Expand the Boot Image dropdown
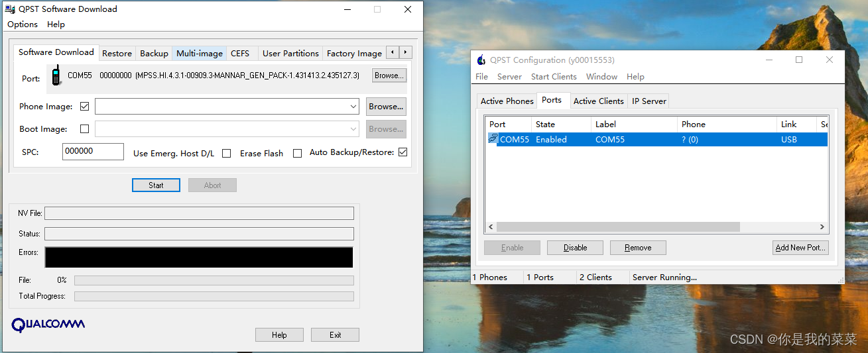868x353 pixels. (x=353, y=129)
